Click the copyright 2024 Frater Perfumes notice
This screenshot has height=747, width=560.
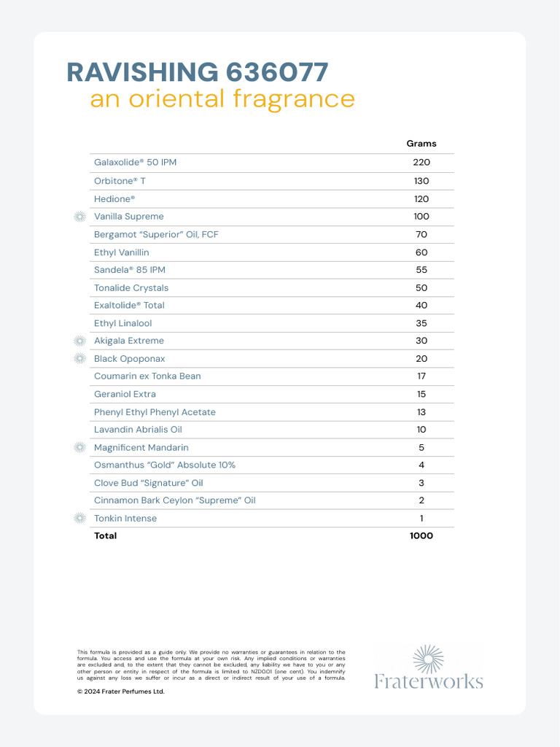coord(120,692)
